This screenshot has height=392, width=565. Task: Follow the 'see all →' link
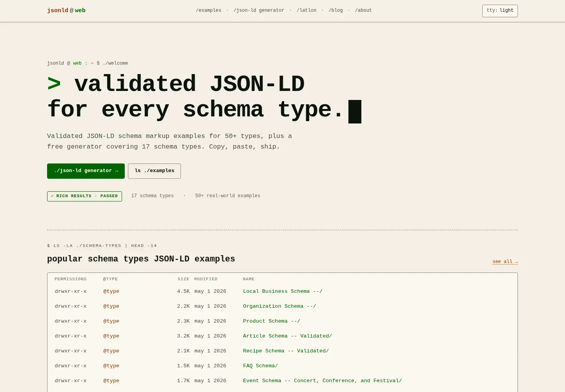click(x=505, y=262)
